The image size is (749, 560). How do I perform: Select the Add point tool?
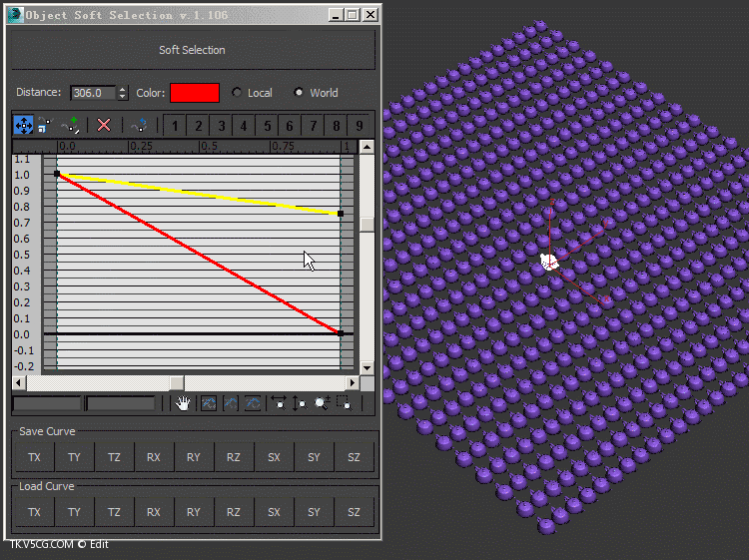pos(71,126)
